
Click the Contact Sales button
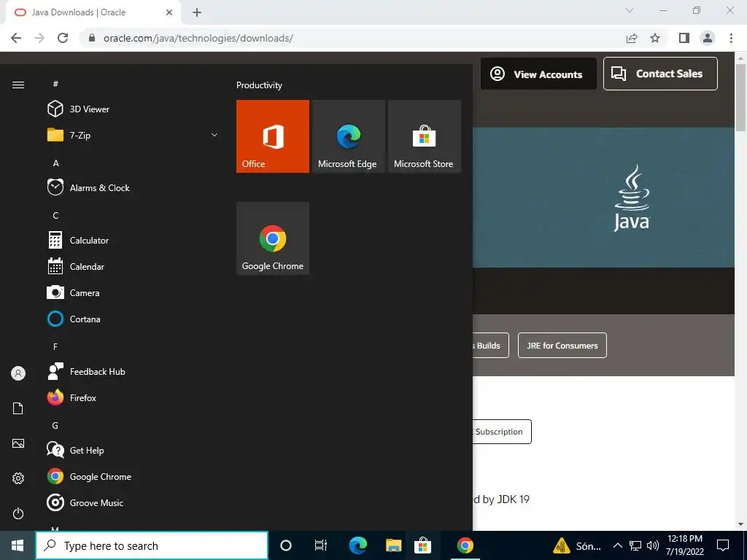(x=660, y=74)
